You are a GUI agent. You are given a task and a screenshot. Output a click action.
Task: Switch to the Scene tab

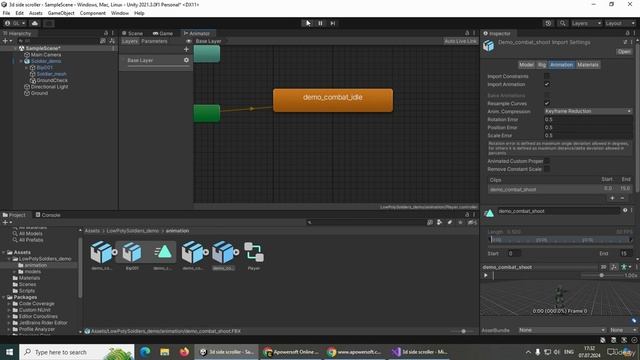coord(132,33)
